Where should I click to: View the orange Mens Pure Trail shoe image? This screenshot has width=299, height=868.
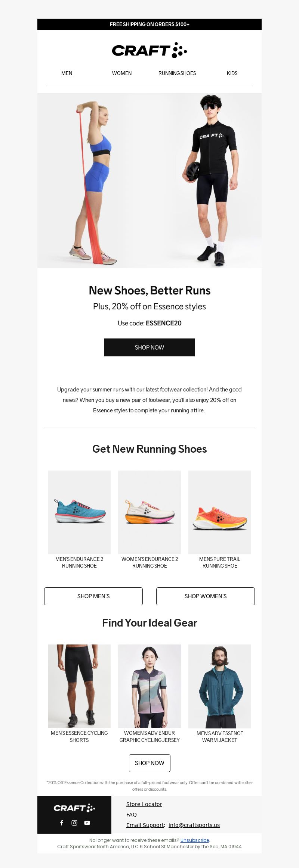pyautogui.click(x=220, y=512)
